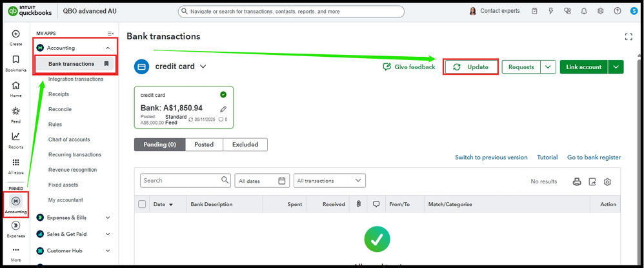The height and width of the screenshot is (268, 644).
Task: Open the Create plus icon
Action: tap(15, 34)
